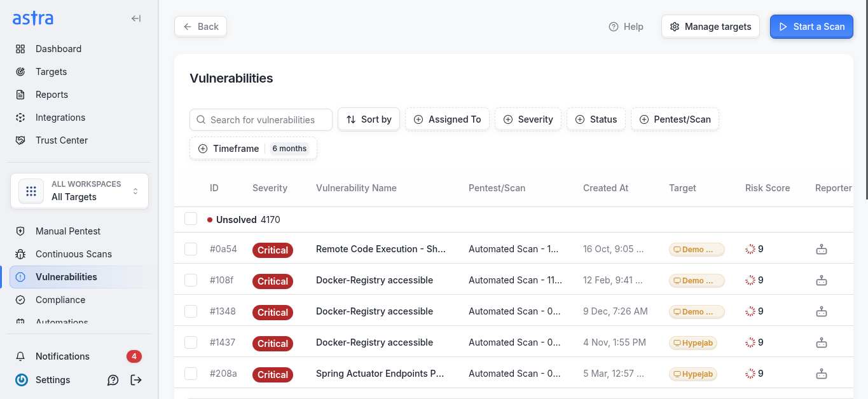Click the Compliance checkmark icon
868x399 pixels.
(20, 300)
